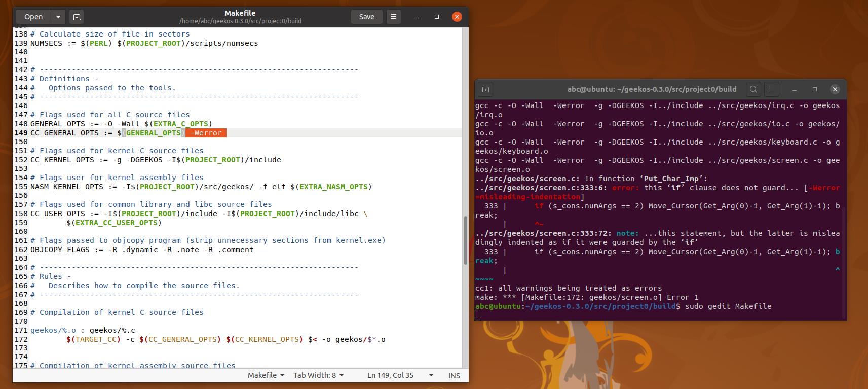Click the CC_KERNEL_OPTS line 152
Viewport: 868px width, 389px height.
click(156, 160)
